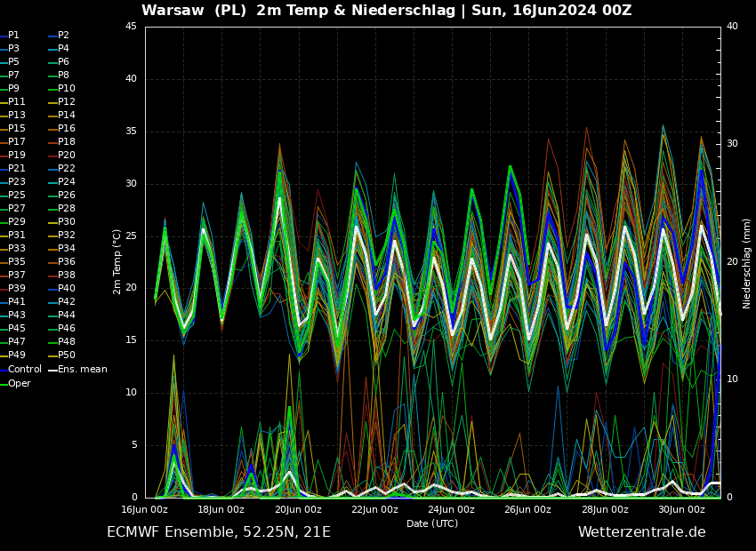The width and height of the screenshot is (756, 551).
Task: Click the 'Wetterzentrale.de' source text
Action: coord(642,532)
